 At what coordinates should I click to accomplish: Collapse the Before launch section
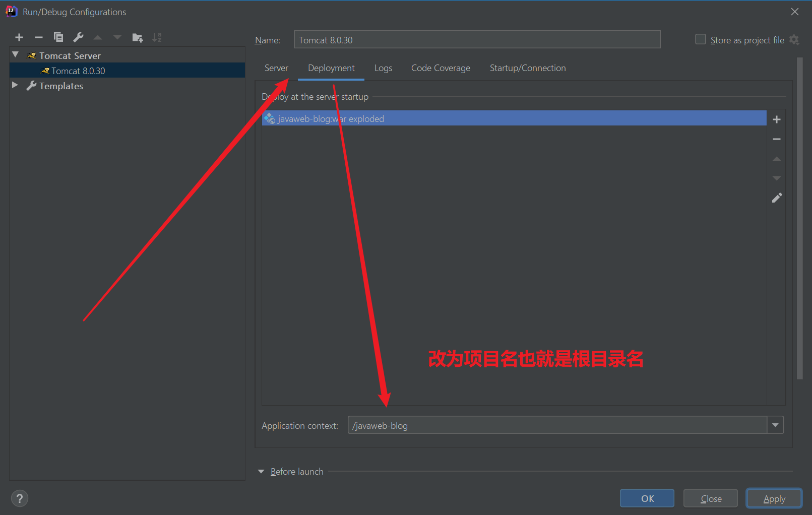pyautogui.click(x=261, y=472)
